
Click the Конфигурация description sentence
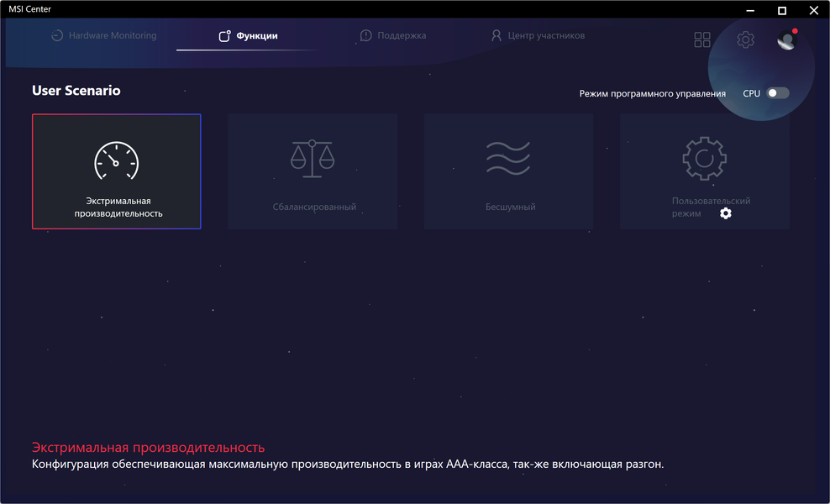(348, 465)
